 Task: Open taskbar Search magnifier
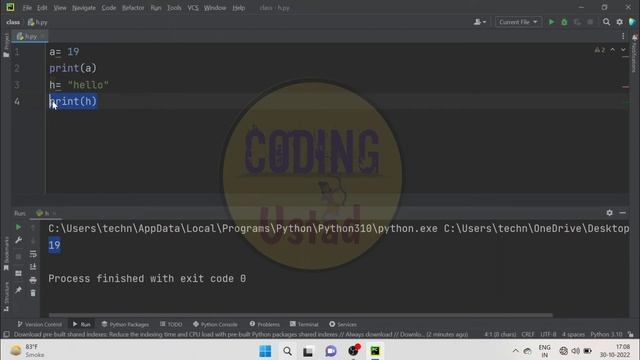click(287, 351)
